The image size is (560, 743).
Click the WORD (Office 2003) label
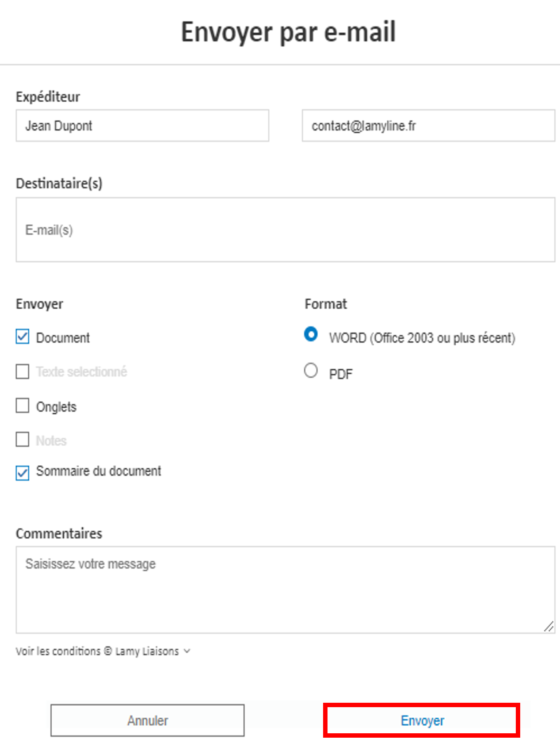click(x=422, y=338)
